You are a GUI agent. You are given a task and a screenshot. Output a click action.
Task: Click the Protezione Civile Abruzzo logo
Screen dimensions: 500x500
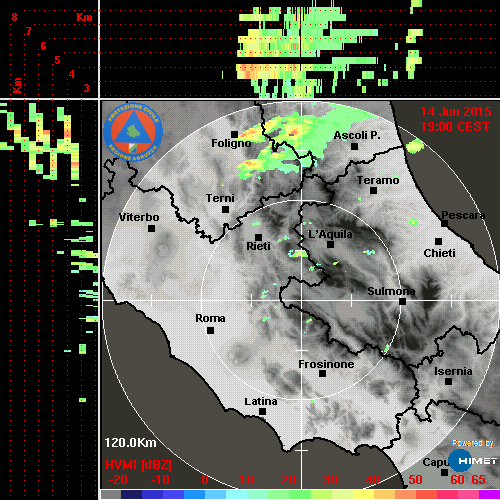[133, 132]
